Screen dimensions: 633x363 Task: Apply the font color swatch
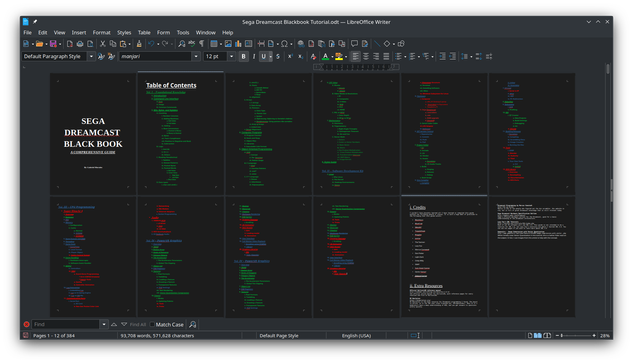(x=325, y=57)
